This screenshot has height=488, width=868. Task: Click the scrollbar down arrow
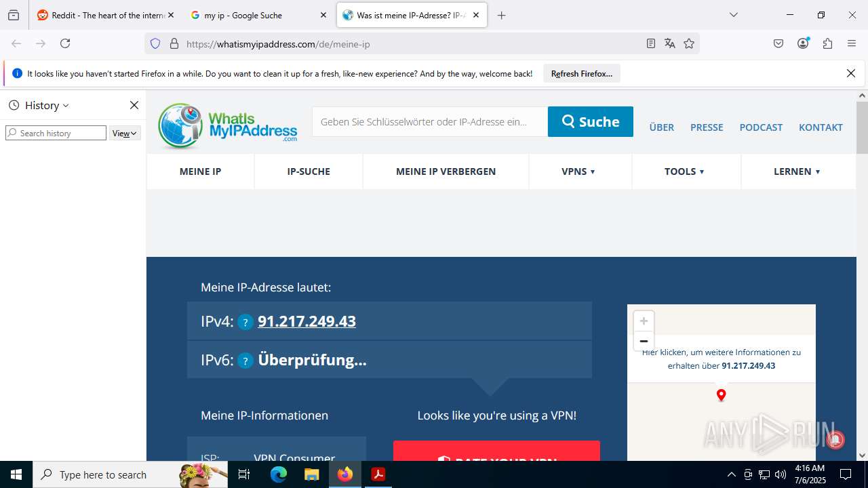862,455
